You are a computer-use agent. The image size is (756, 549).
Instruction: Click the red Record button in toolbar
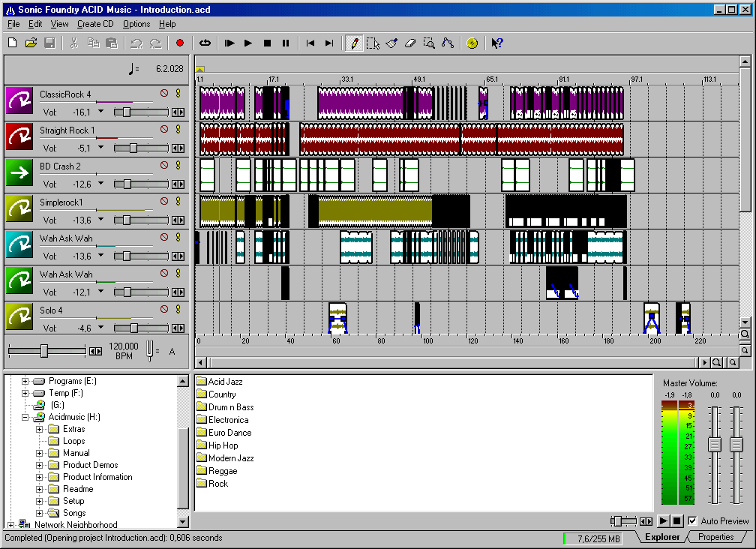[179, 43]
